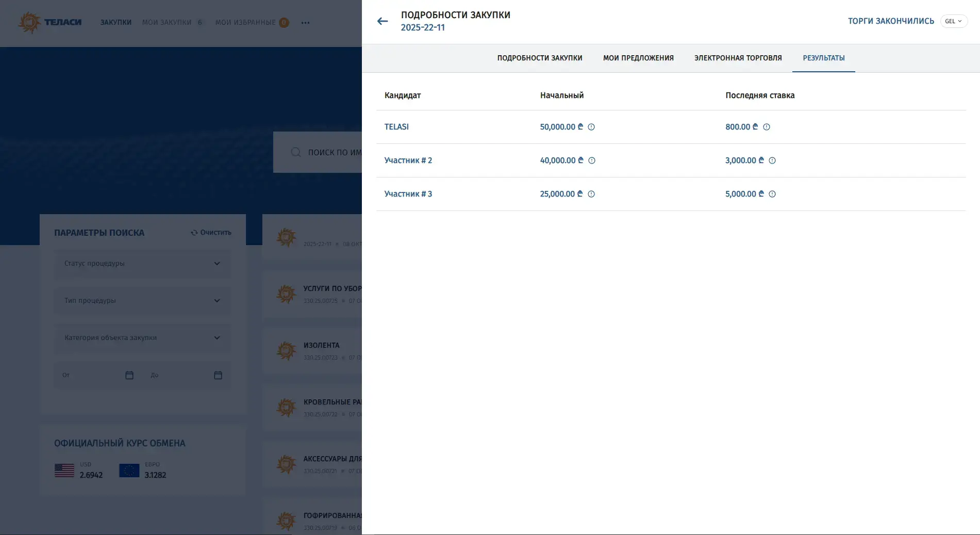Open the GEL currency dropdown

pos(953,21)
